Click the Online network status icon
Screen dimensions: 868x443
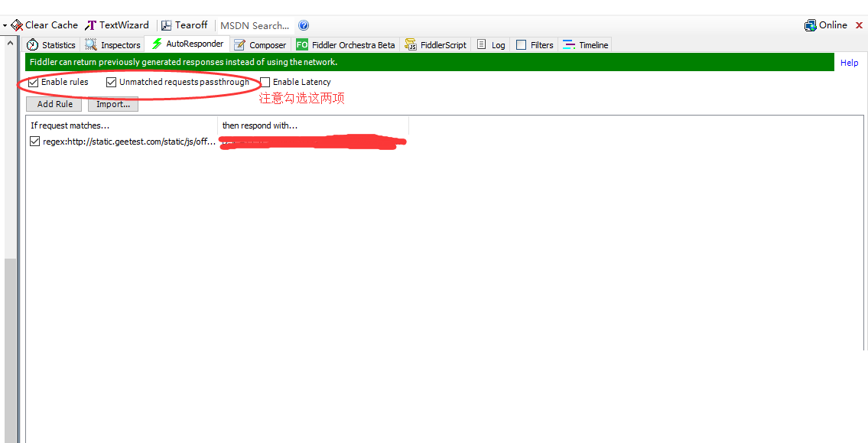click(x=811, y=25)
